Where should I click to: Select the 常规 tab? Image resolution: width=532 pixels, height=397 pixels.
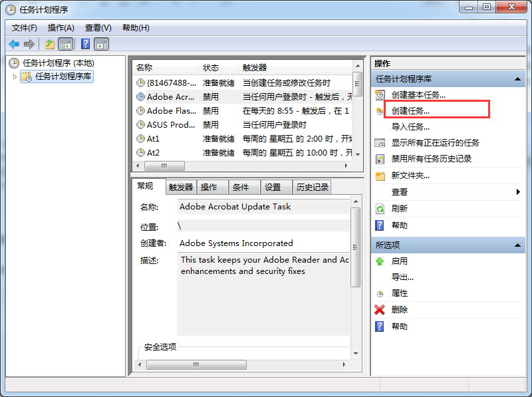click(148, 186)
